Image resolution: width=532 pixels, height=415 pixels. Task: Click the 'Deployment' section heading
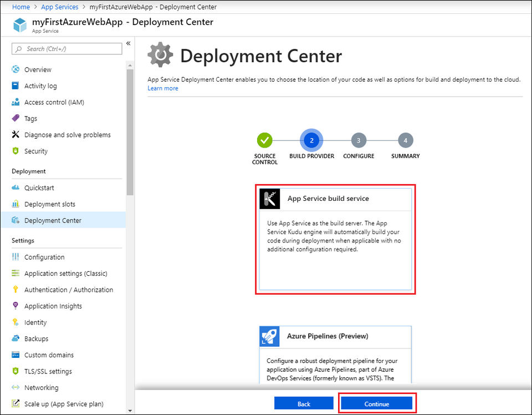pos(29,171)
